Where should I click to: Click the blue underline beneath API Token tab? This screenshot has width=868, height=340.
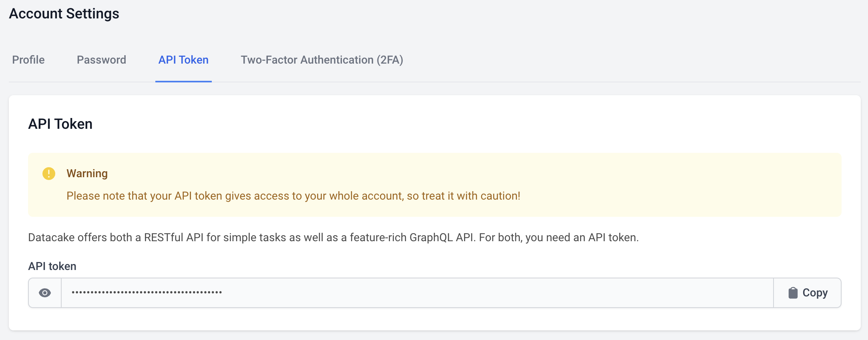point(183,81)
